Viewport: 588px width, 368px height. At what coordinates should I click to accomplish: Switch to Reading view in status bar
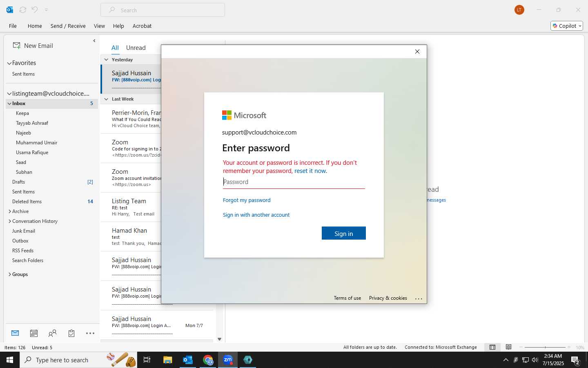click(x=508, y=347)
